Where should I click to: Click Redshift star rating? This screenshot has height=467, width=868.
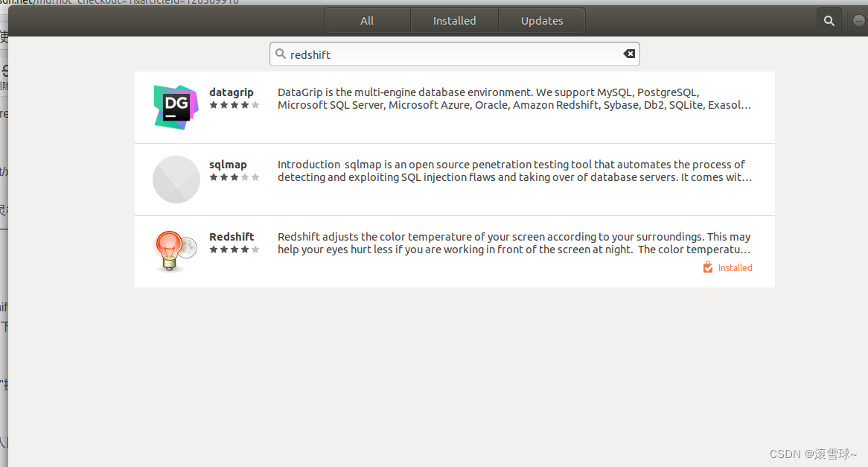coord(234,250)
